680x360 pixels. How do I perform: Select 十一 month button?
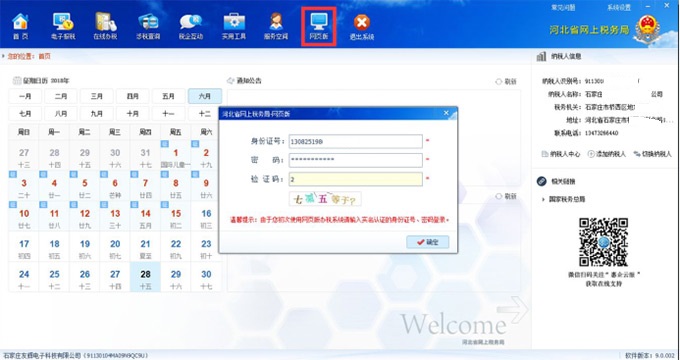click(168, 114)
